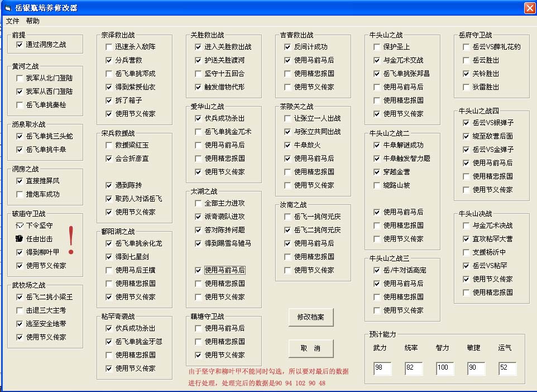This screenshot has height=392, width=537.
Task: Click the 运气 value field showing 52
Action: (507, 369)
